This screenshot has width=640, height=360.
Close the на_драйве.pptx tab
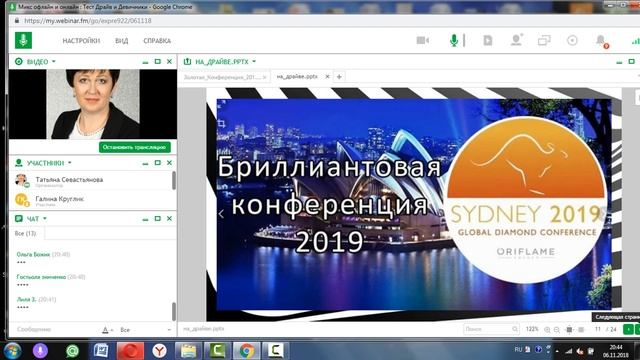(x=327, y=77)
